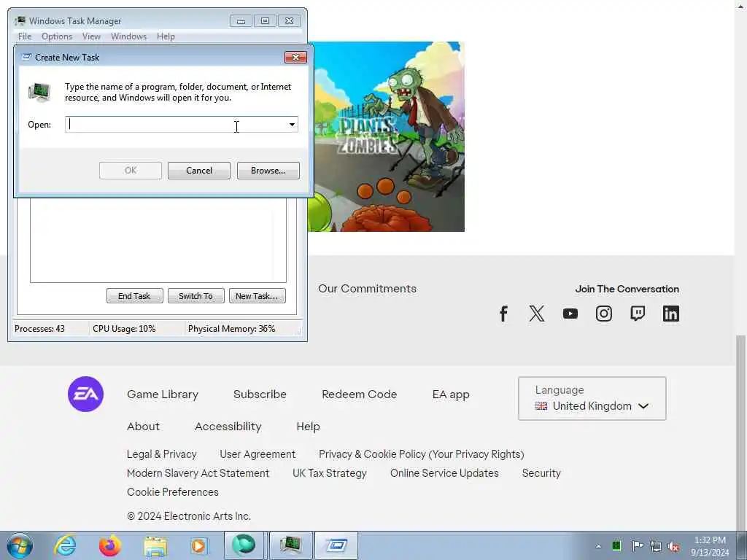Switch to the green browser taskbar app
Screen dimensions: 747x560
tap(244, 545)
